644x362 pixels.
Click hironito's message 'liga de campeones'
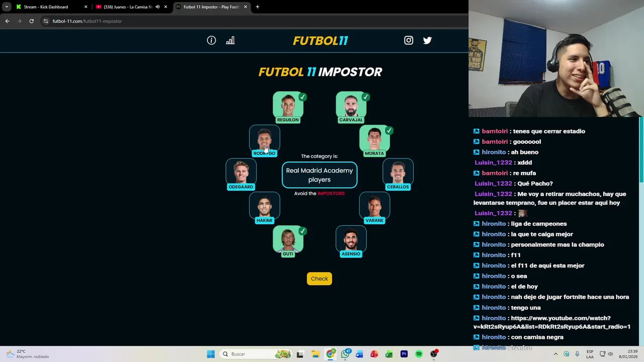click(538, 224)
